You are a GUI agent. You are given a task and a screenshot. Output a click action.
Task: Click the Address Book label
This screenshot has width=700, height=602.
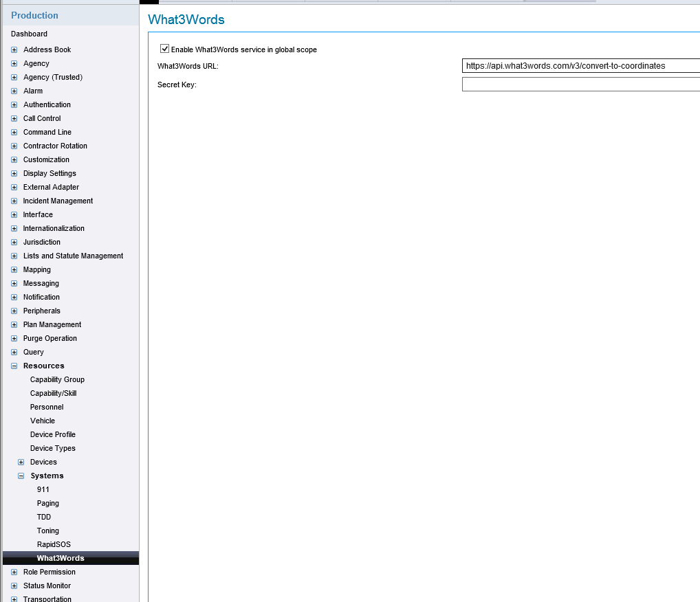[47, 49]
